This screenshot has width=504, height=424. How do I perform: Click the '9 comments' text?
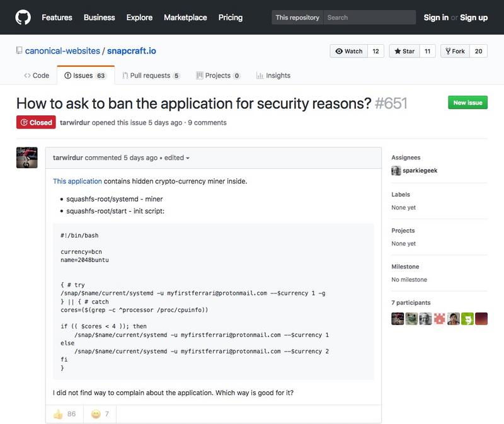tap(207, 122)
